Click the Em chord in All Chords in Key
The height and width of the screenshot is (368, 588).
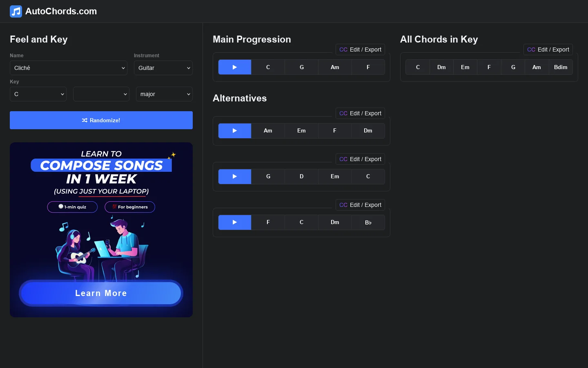tap(465, 67)
